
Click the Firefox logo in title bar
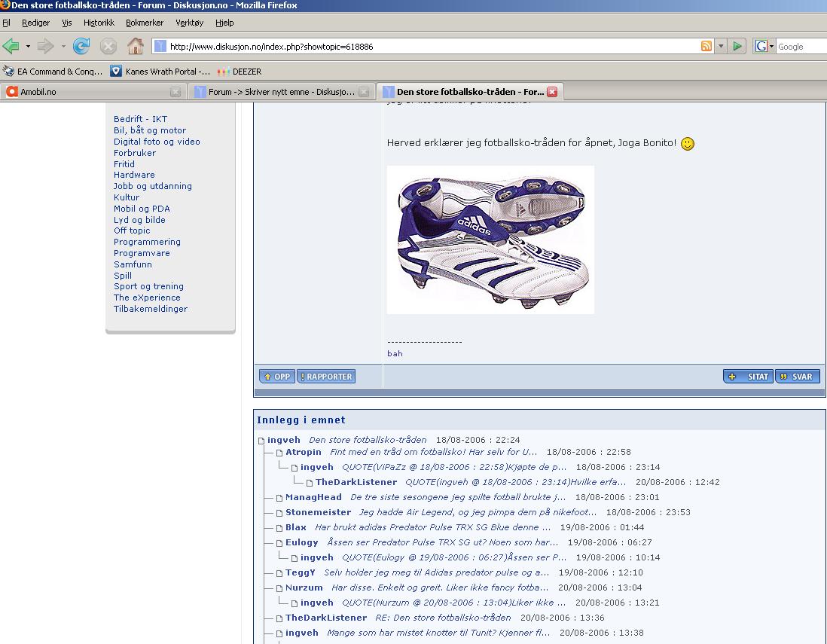pyautogui.click(x=5, y=5)
